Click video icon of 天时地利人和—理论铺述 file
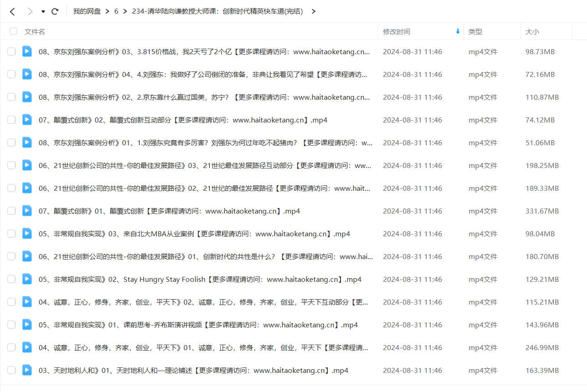Screen dimensions: 587x392 (27, 370)
